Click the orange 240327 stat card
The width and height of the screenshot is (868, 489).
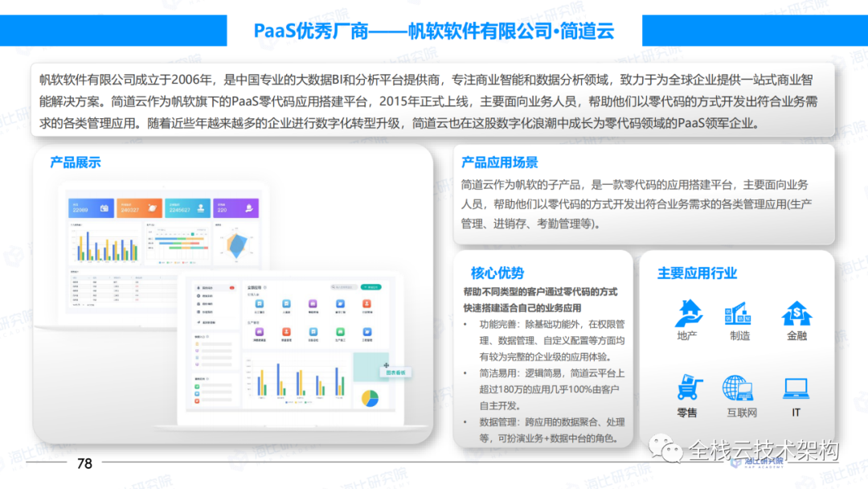(139, 208)
